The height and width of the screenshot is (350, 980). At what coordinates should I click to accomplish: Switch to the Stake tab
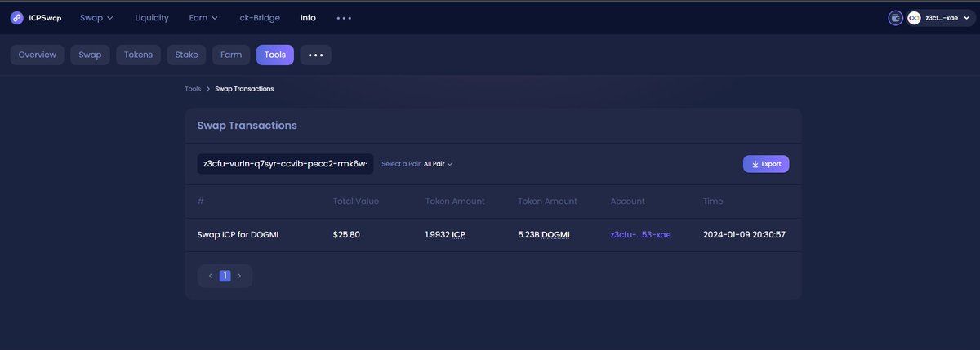[x=186, y=55]
